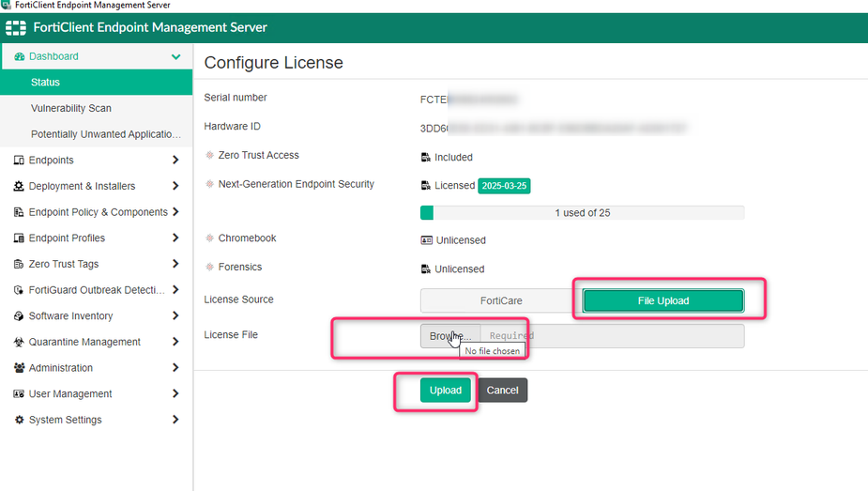Expand the User Management section
868x491 pixels.
(x=175, y=394)
